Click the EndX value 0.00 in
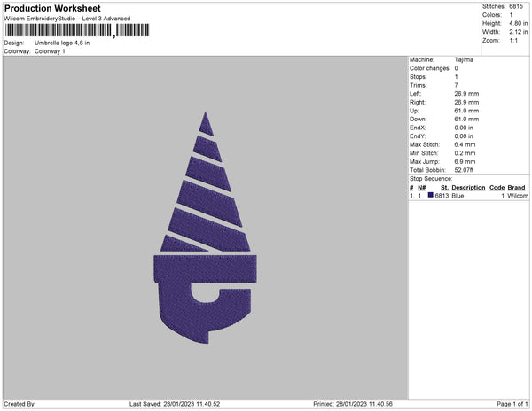This screenshot has width=532, height=411. pos(464,128)
